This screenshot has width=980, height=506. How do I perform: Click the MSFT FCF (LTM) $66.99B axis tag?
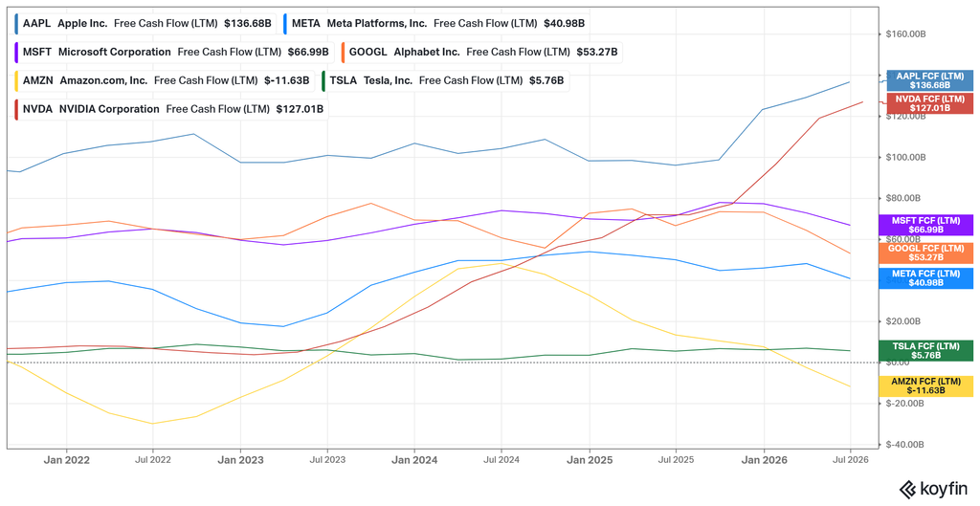pyautogui.click(x=925, y=225)
